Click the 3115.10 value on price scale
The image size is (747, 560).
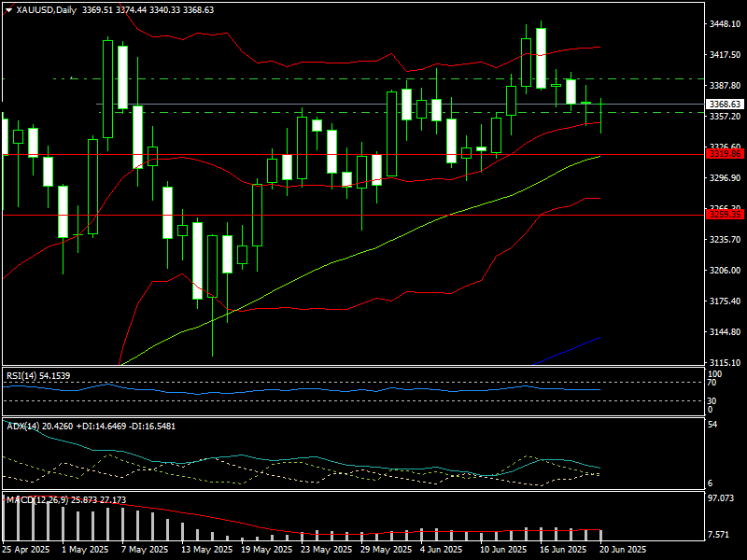[x=725, y=362]
